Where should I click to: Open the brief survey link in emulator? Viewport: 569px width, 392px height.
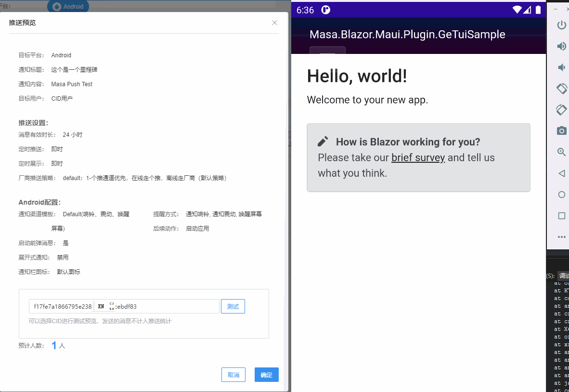[418, 157]
